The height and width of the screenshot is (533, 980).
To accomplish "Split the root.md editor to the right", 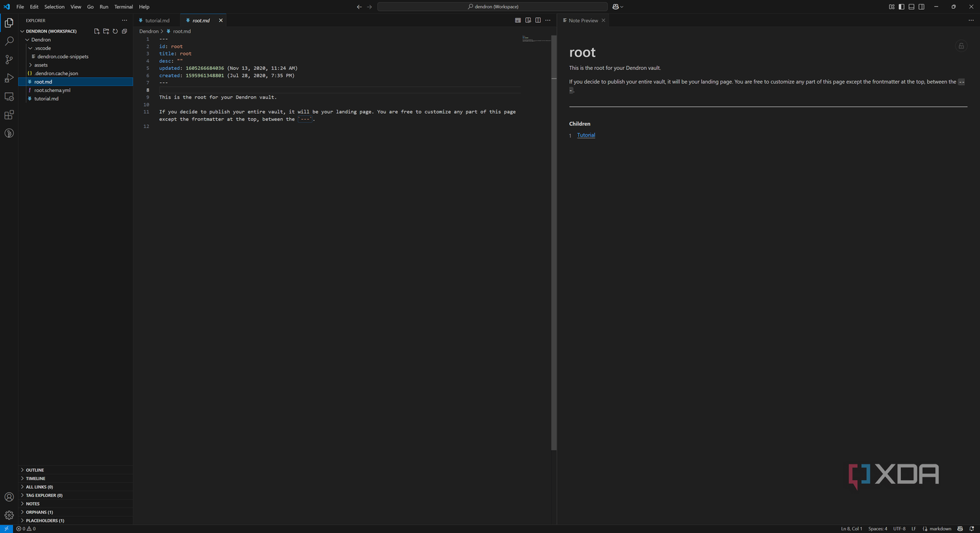I will [x=538, y=20].
